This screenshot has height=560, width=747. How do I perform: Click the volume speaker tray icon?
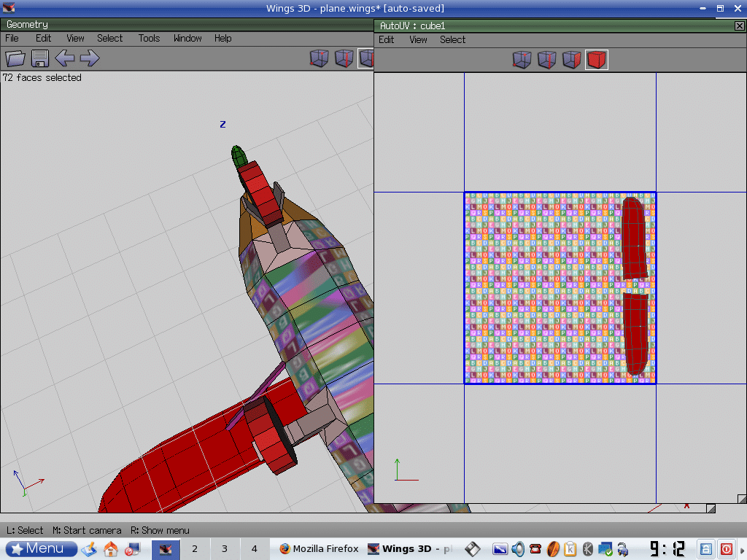coord(518,548)
